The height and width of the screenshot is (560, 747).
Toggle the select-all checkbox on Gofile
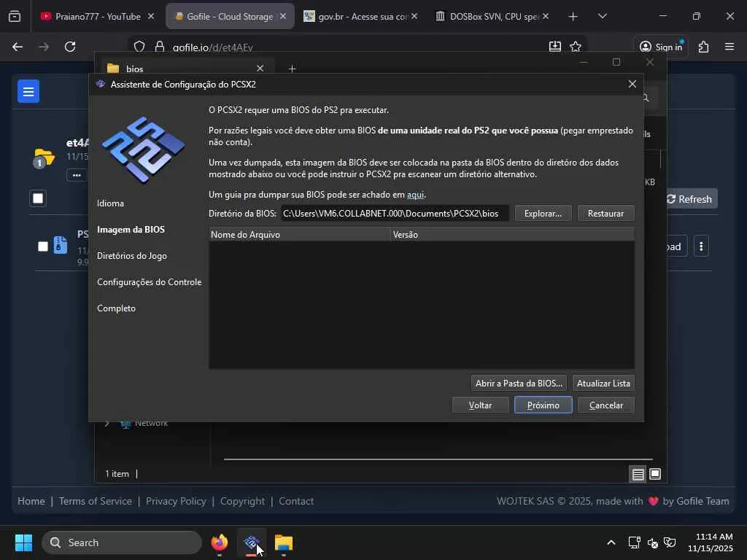38,198
